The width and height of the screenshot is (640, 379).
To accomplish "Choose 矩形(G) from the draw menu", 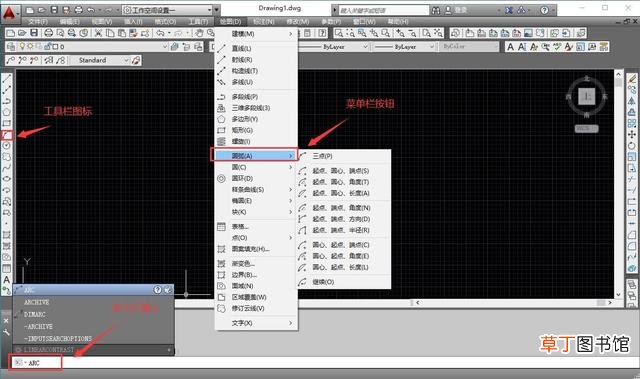I will [256, 130].
